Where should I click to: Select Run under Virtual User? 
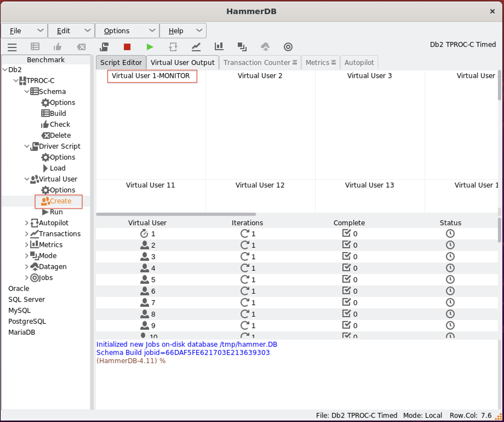pyautogui.click(x=56, y=212)
